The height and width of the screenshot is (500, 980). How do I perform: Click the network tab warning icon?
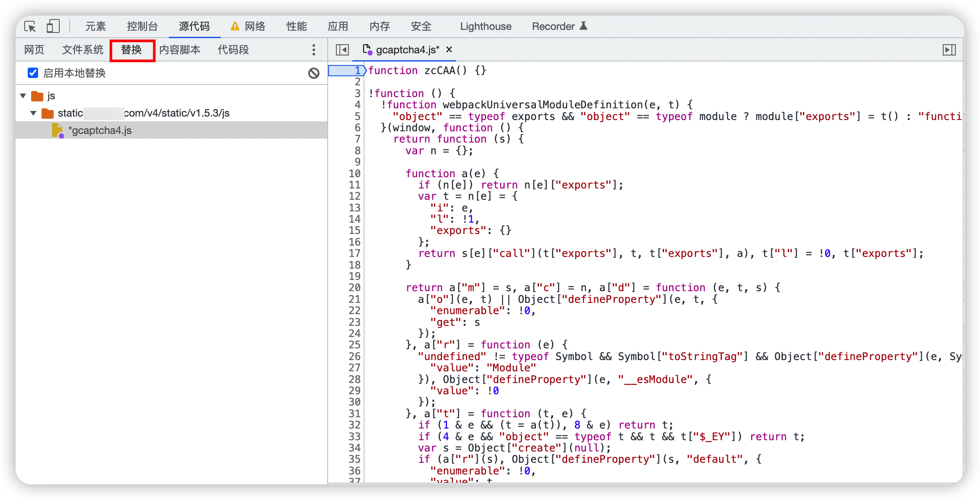pyautogui.click(x=235, y=26)
